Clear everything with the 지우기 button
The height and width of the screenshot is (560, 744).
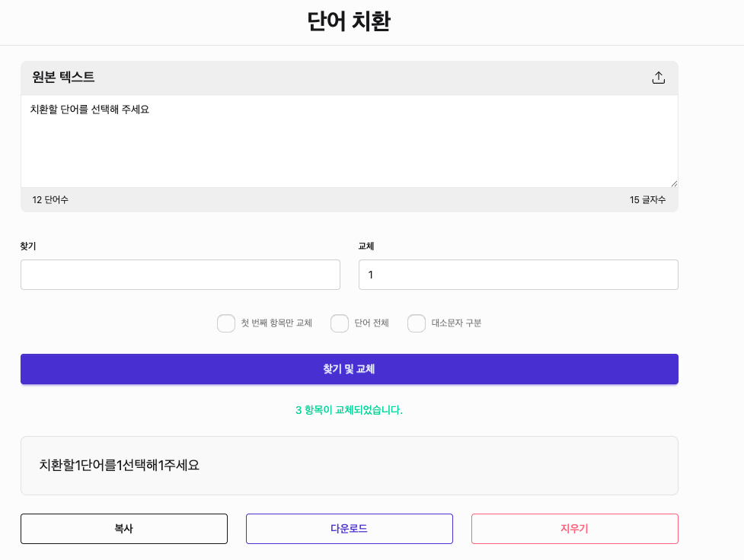click(x=575, y=529)
